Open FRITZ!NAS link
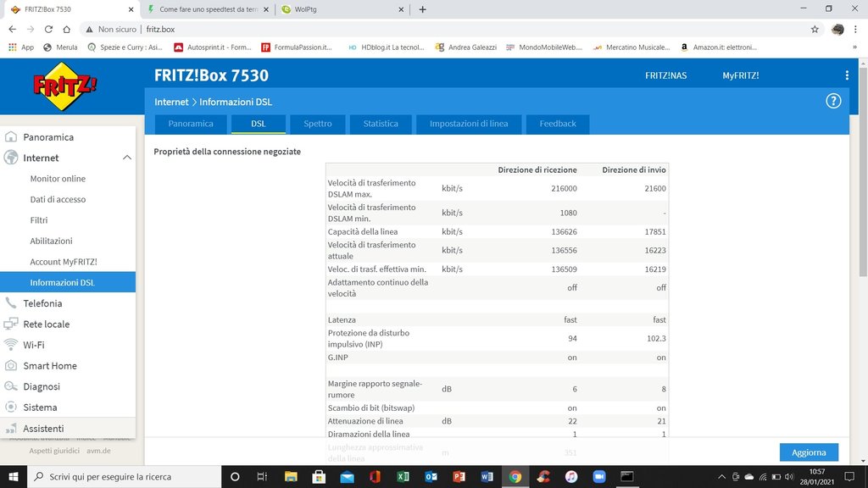Image resolution: width=868 pixels, height=488 pixels. pos(665,75)
